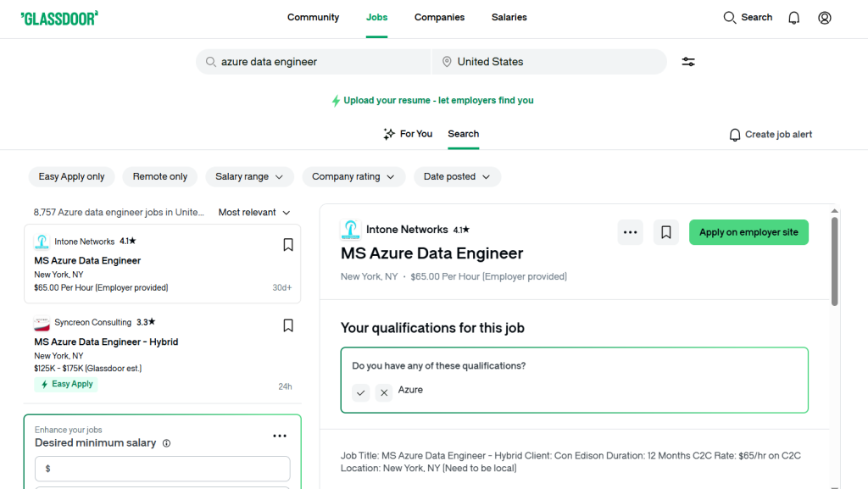Open the user profile icon

(824, 18)
